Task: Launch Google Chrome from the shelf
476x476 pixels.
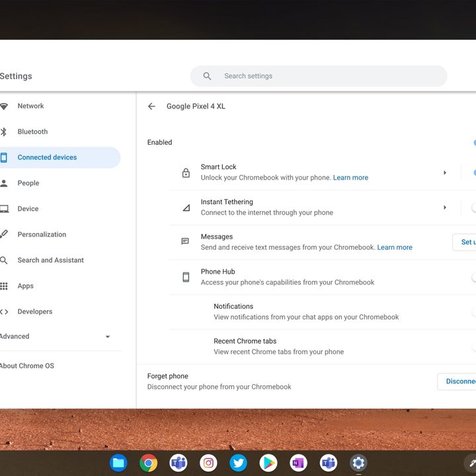Action: [149, 463]
